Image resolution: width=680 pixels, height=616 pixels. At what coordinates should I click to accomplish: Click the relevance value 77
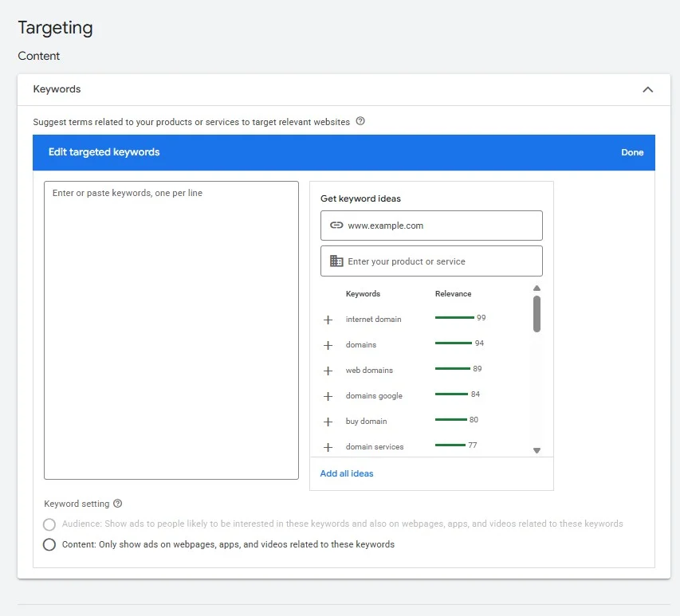tap(472, 445)
